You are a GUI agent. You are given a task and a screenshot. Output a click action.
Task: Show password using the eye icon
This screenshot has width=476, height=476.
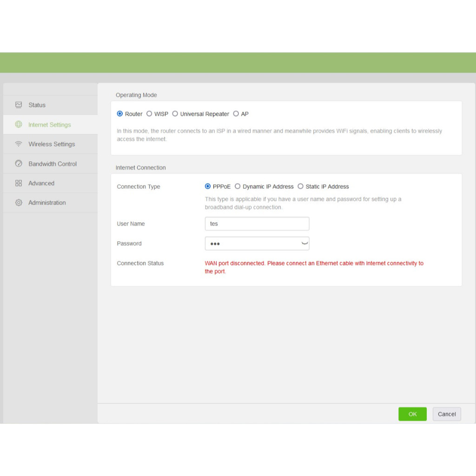coord(304,244)
